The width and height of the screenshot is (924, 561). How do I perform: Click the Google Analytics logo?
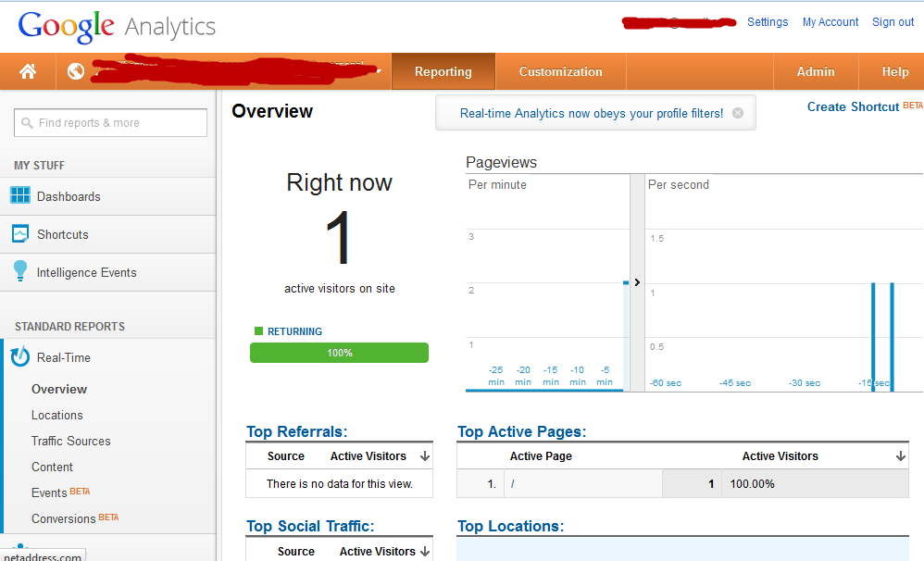pos(117,27)
